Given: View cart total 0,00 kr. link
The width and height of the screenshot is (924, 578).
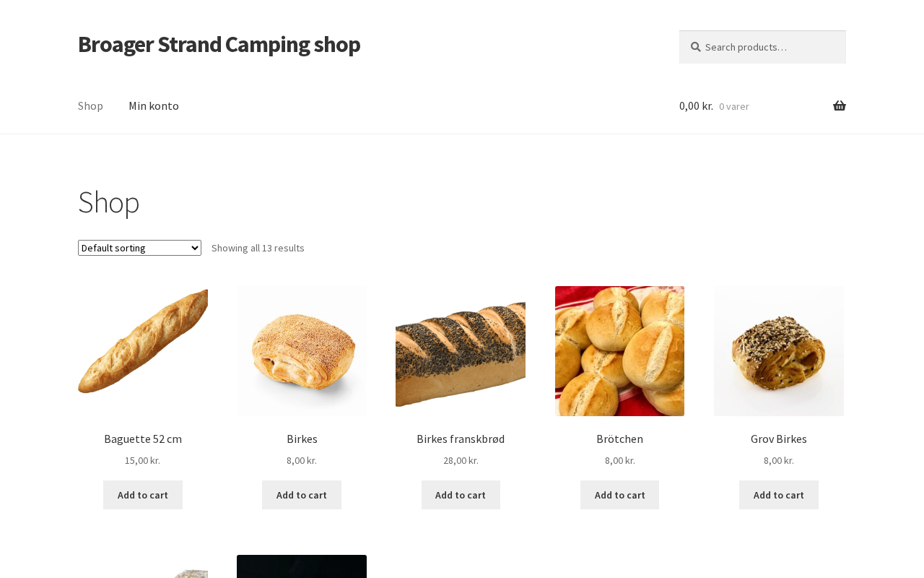Looking at the screenshot, I should [x=696, y=106].
